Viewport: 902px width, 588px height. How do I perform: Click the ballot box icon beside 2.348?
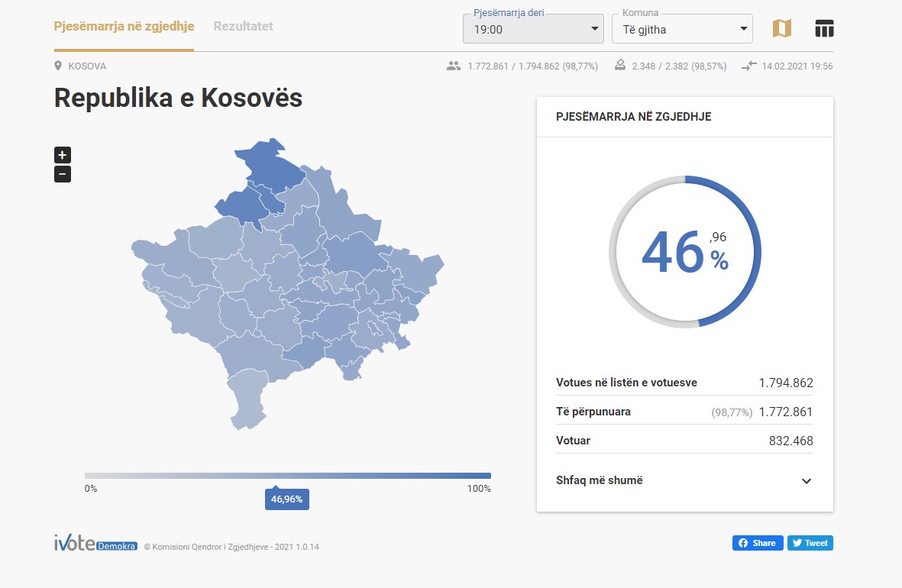[619, 66]
